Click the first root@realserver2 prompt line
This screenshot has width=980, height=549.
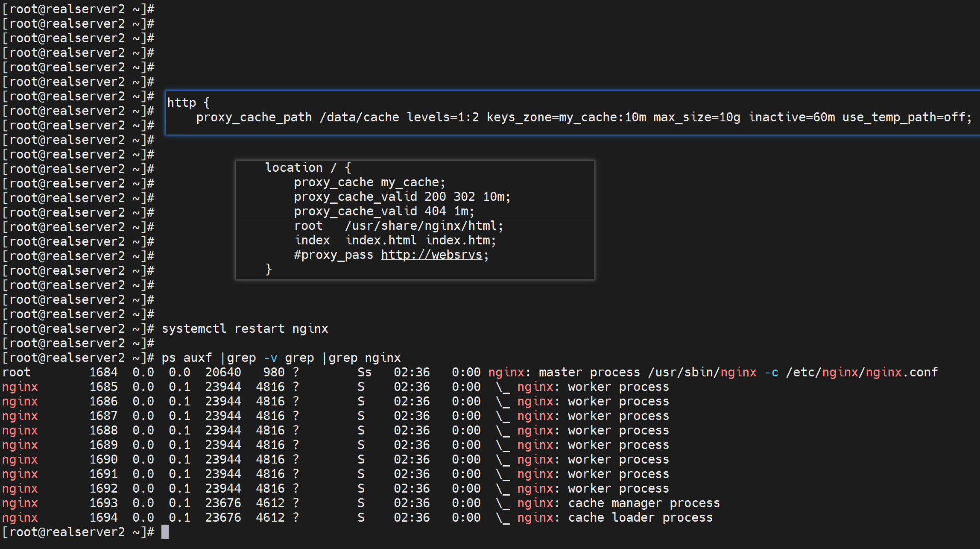click(78, 9)
